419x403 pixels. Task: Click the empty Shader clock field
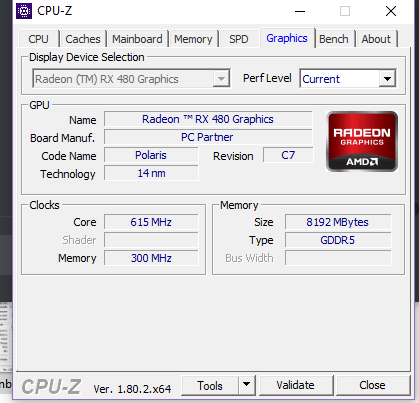tap(151, 240)
